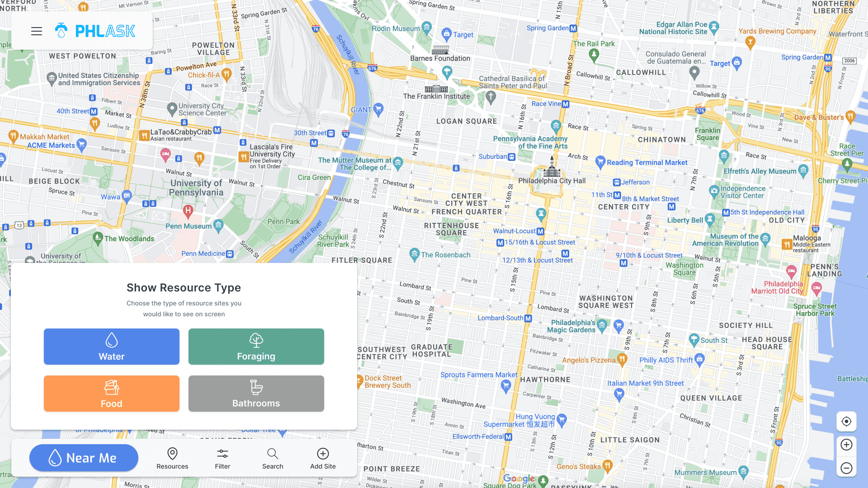
Task: Click Philadelphia City Hall map marker
Action: [552, 168]
